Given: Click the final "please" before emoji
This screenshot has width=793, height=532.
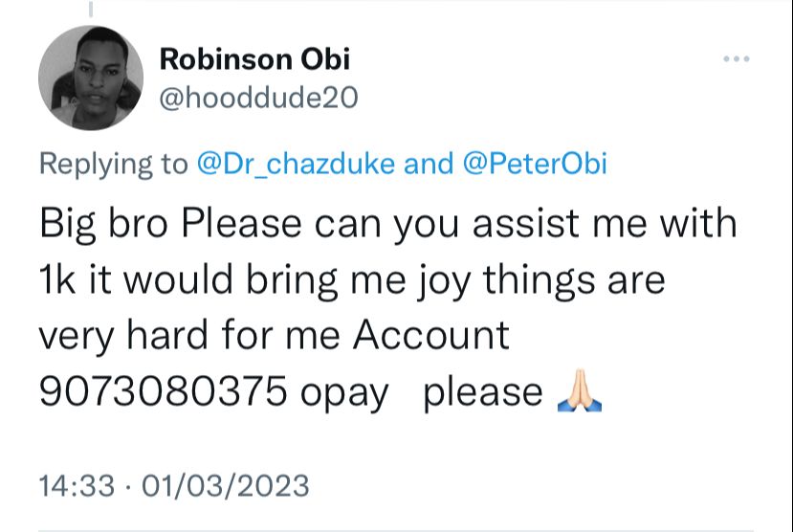Looking at the screenshot, I should pos(483,393).
